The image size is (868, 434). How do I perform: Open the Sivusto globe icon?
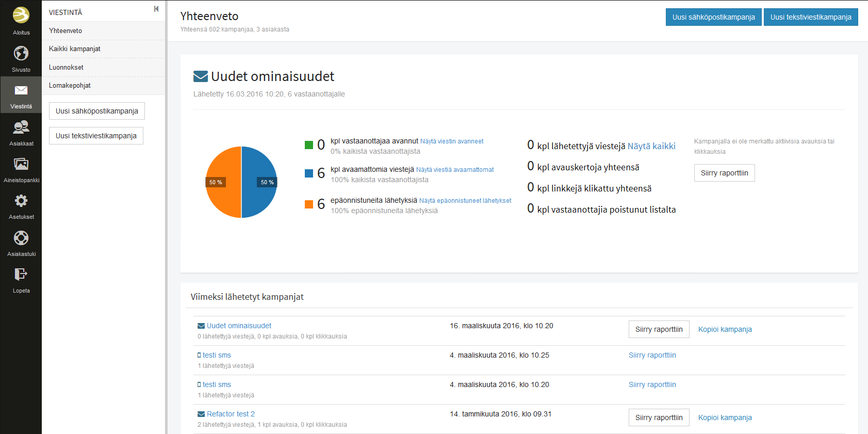(x=21, y=54)
